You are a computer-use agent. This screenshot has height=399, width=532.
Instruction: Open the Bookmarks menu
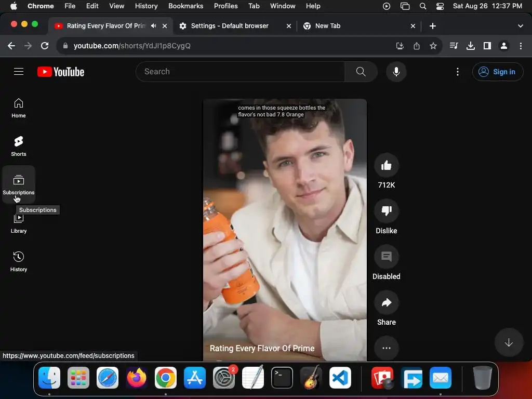(x=185, y=6)
